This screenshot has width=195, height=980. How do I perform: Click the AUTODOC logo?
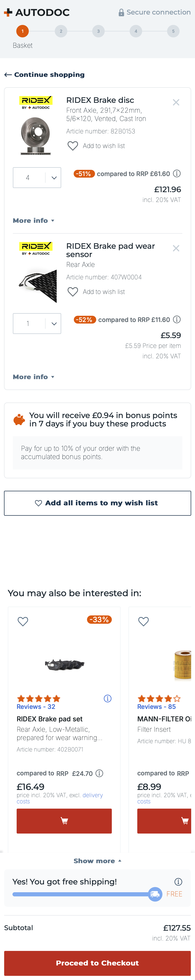tap(37, 13)
